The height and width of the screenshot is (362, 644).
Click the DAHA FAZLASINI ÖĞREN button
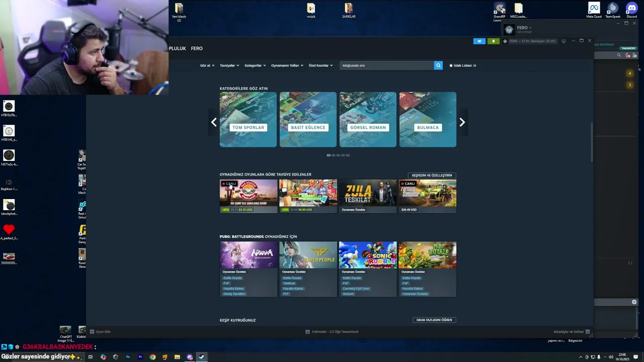tap(434, 320)
